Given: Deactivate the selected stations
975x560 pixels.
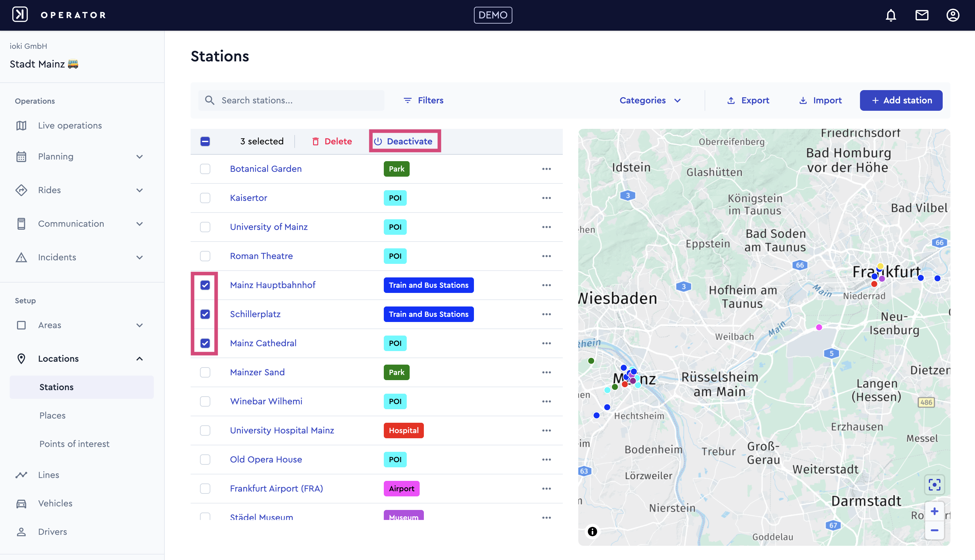Looking at the screenshot, I should [x=403, y=141].
